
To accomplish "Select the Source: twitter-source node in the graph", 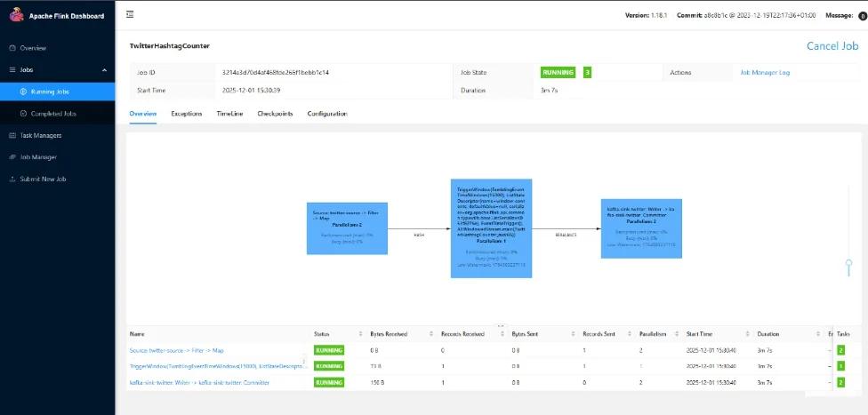I will pos(347,228).
